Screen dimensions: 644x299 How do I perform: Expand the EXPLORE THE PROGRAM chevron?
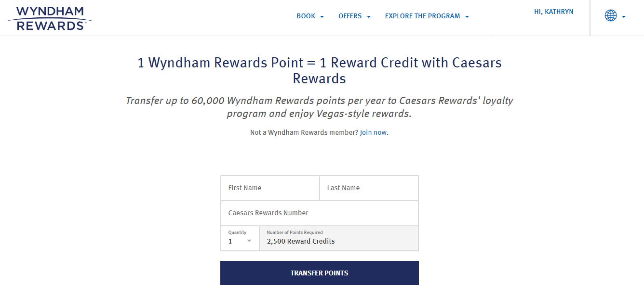point(467,16)
